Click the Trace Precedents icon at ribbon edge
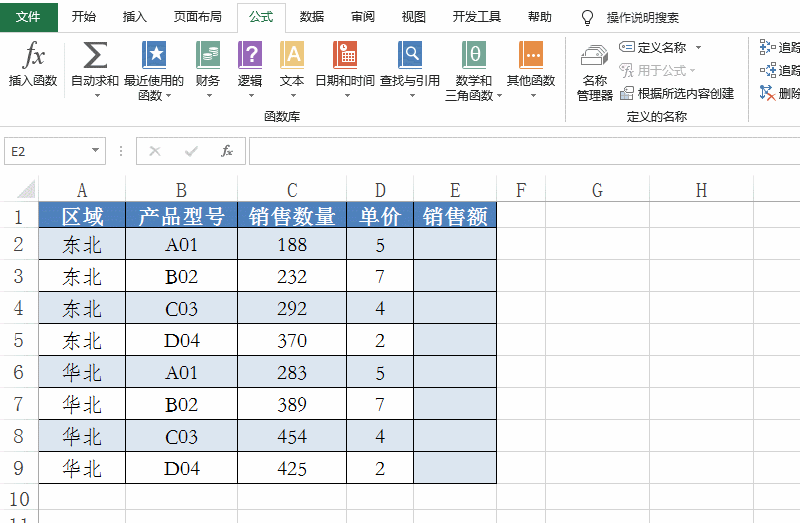 click(x=767, y=47)
